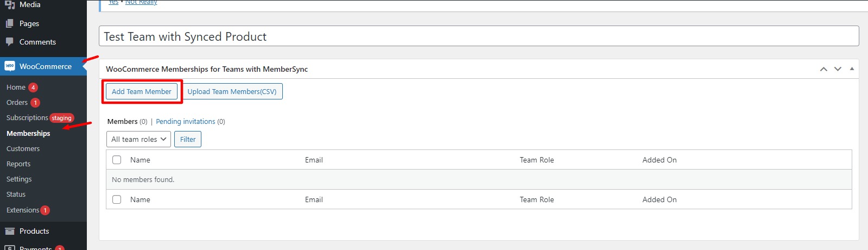
Task: Click Add Team Member button
Action: (x=142, y=91)
